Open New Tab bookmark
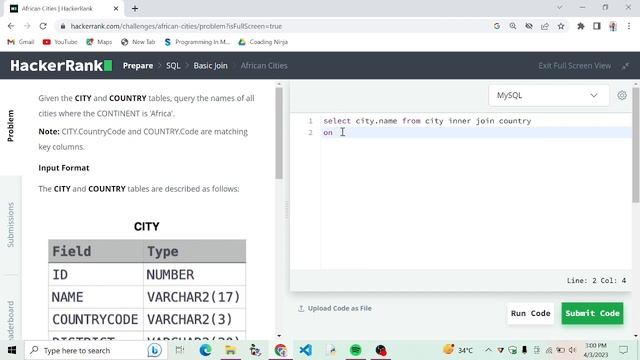This screenshot has width=640, height=360. [138, 42]
